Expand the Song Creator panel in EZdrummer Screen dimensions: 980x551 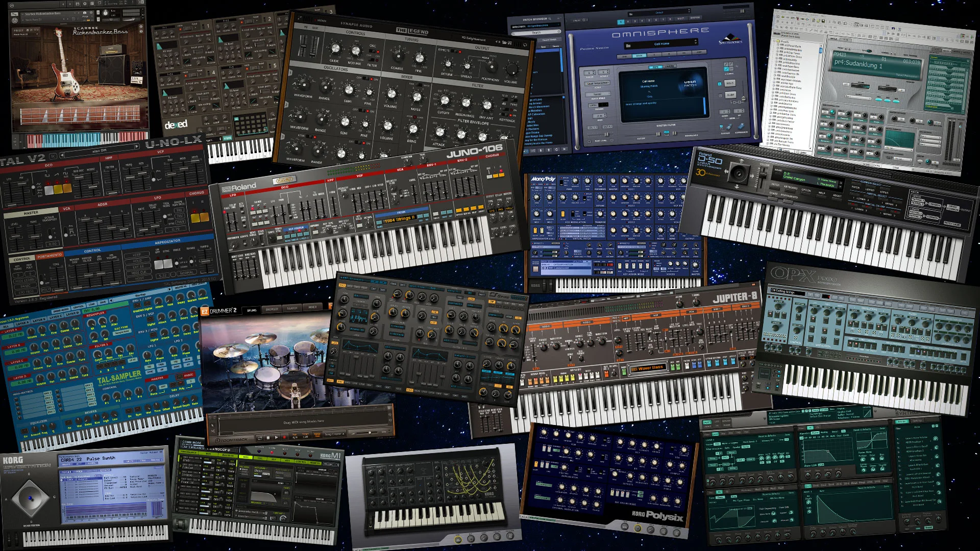[334, 434]
